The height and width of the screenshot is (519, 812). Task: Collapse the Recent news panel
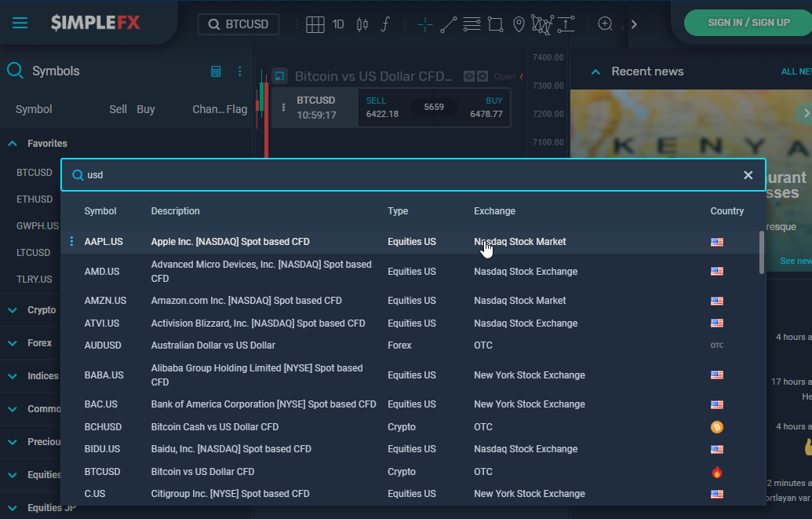(595, 71)
